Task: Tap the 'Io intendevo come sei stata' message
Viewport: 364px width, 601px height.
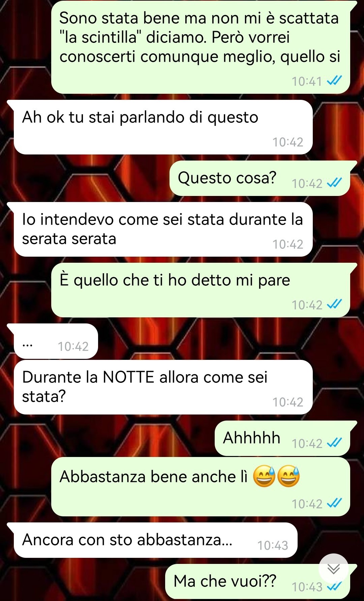Action: pos(163,229)
